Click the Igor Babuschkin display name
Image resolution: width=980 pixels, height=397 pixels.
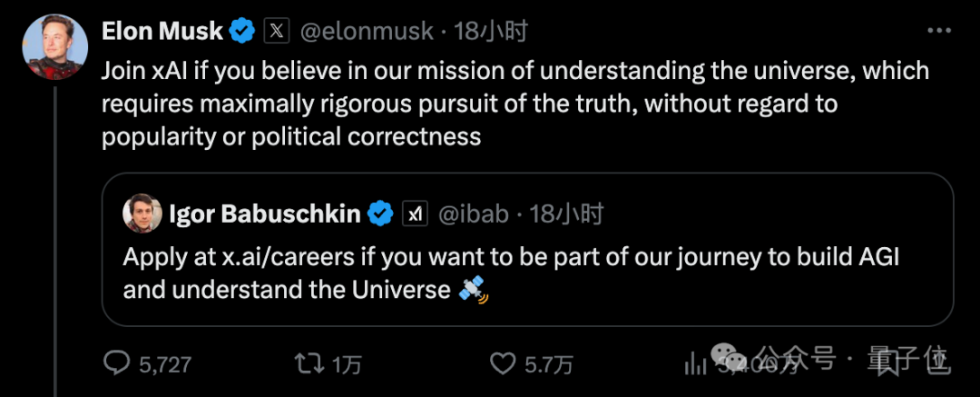[264, 214]
